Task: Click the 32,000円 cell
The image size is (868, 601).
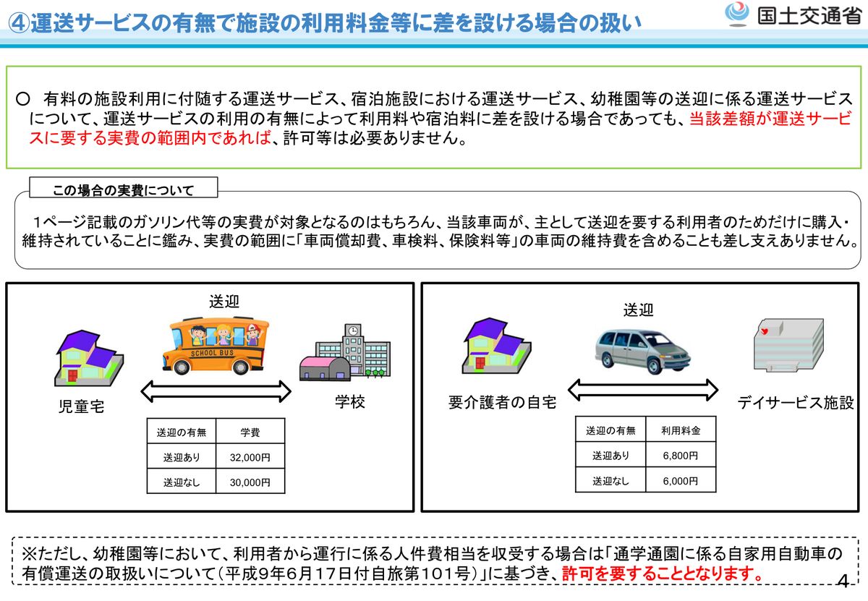Action: [250, 457]
